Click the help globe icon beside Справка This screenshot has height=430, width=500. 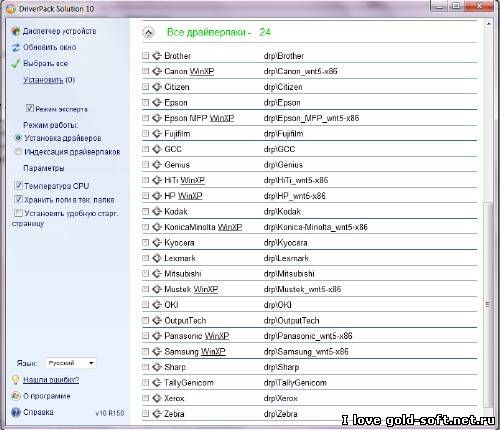coord(16,412)
